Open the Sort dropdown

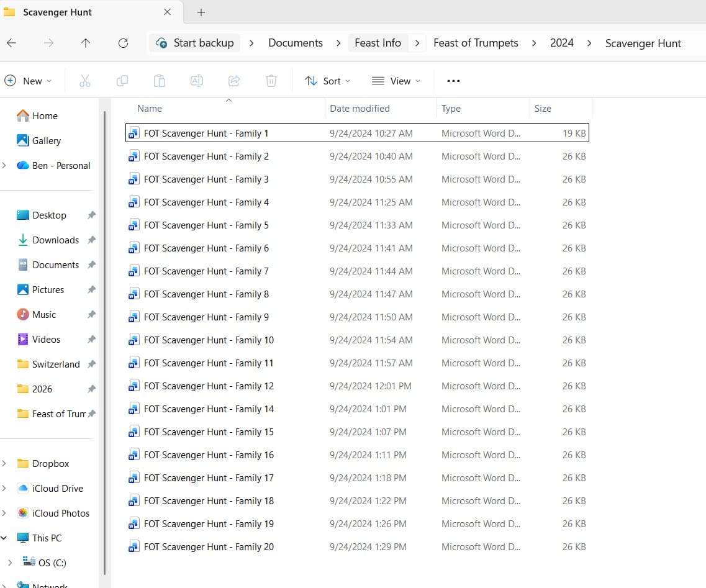327,81
